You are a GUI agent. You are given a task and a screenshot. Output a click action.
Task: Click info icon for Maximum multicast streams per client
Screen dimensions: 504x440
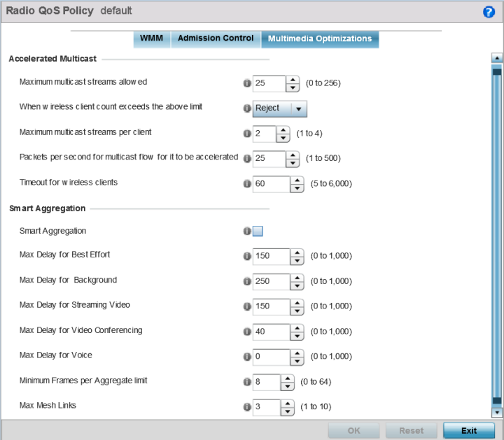(x=247, y=134)
